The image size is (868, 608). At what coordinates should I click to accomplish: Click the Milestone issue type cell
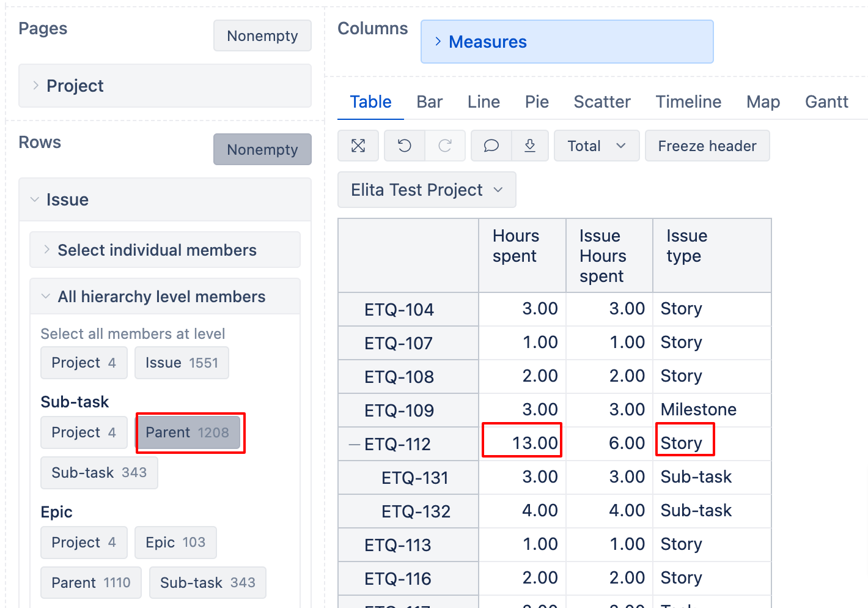(712, 410)
